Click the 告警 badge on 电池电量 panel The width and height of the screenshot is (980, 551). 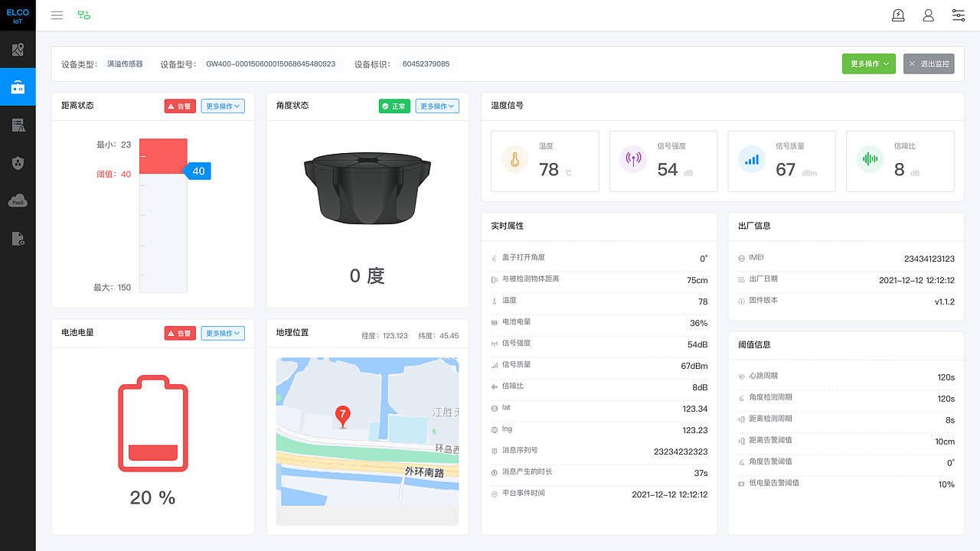pos(180,333)
